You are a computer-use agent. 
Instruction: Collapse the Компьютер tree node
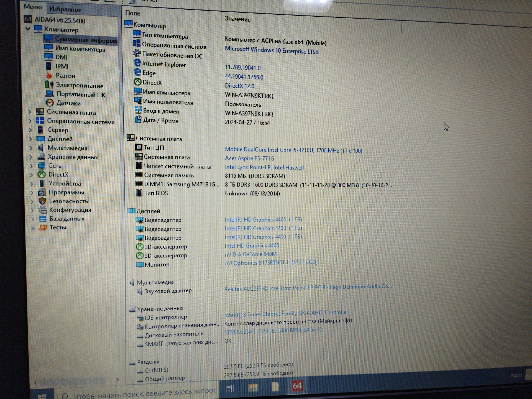pyautogui.click(x=28, y=28)
